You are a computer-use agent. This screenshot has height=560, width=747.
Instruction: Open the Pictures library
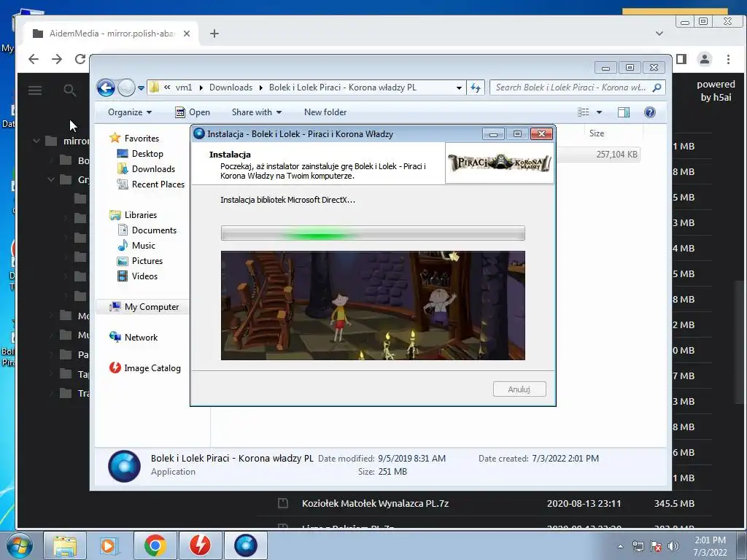coord(139,261)
